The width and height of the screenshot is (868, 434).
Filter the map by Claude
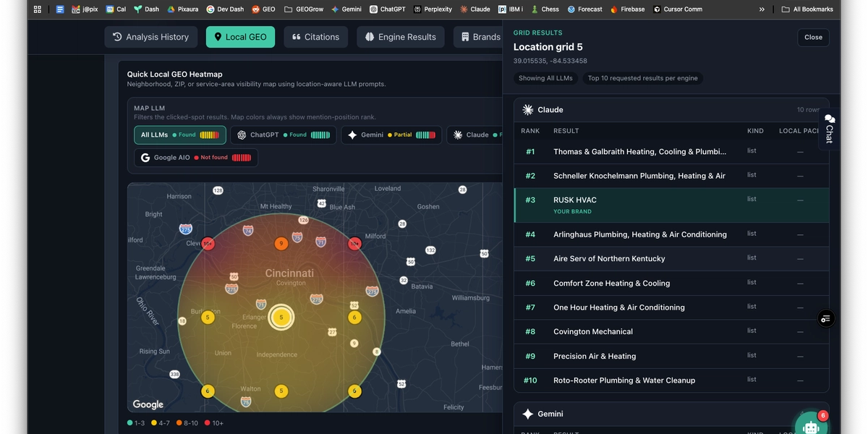point(475,135)
